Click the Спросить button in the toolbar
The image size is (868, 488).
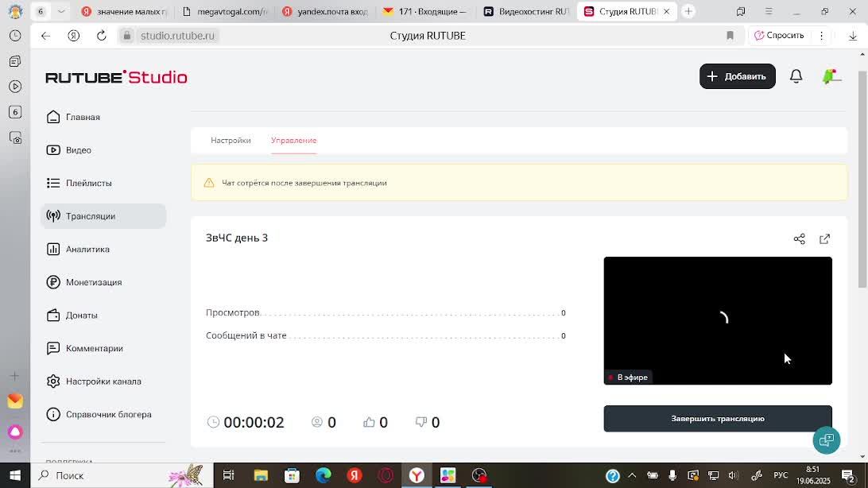pyautogui.click(x=779, y=36)
